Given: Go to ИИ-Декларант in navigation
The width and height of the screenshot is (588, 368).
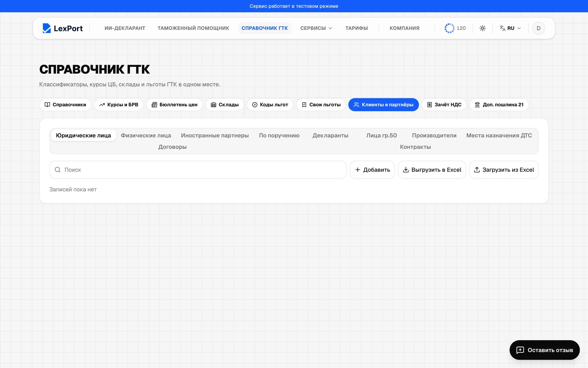Looking at the screenshot, I should [x=125, y=28].
